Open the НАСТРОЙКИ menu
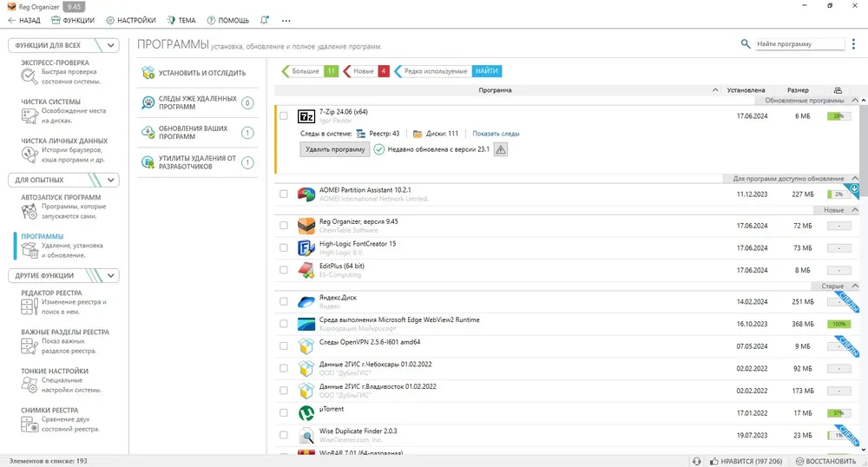Image resolution: width=868 pixels, height=467 pixels. coord(131,21)
